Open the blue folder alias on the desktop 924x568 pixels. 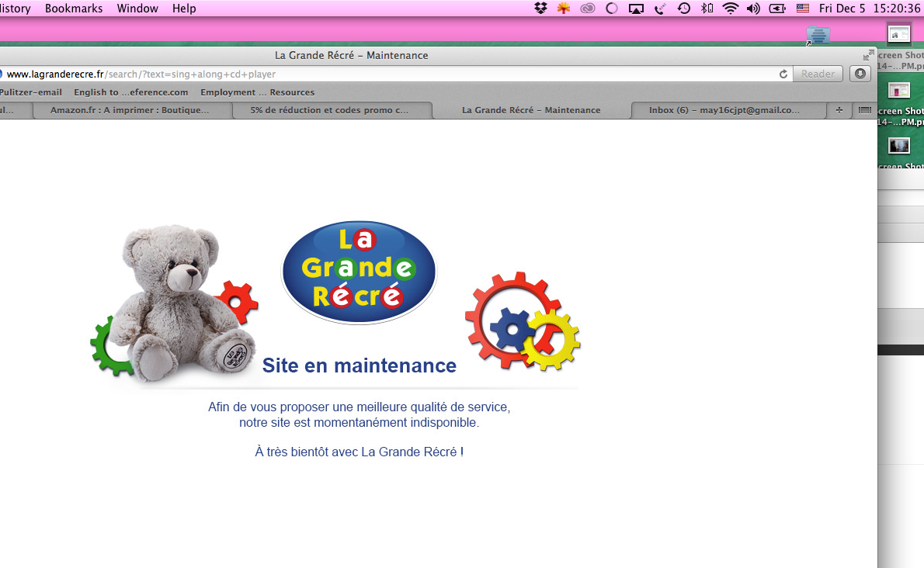point(818,36)
